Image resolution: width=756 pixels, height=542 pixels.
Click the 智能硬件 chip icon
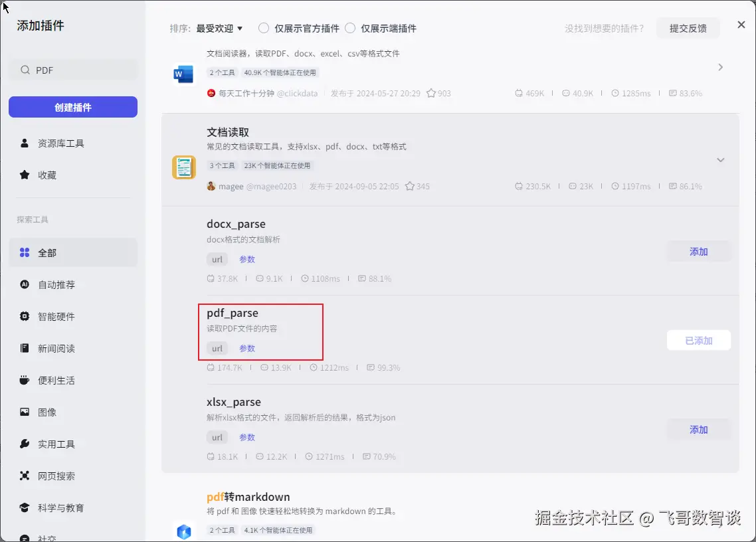tap(25, 316)
